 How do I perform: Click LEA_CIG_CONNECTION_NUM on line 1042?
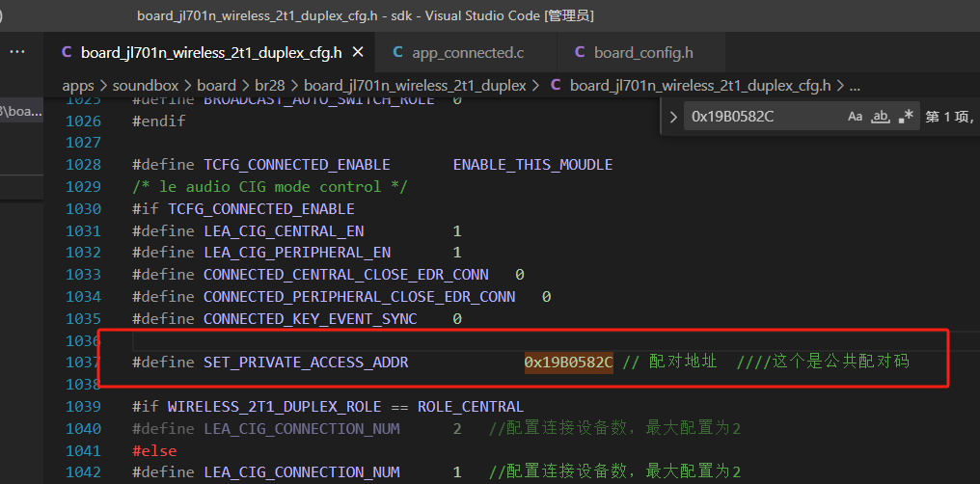[x=301, y=472]
